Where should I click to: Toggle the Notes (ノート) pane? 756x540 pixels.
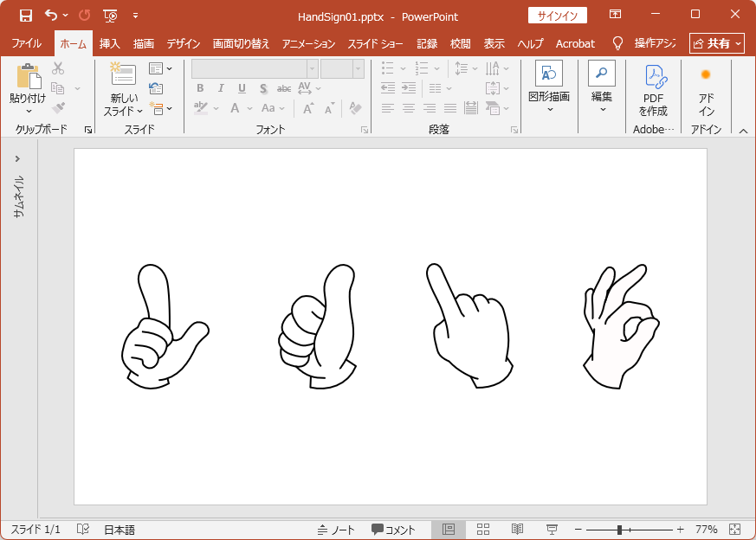pos(336,530)
